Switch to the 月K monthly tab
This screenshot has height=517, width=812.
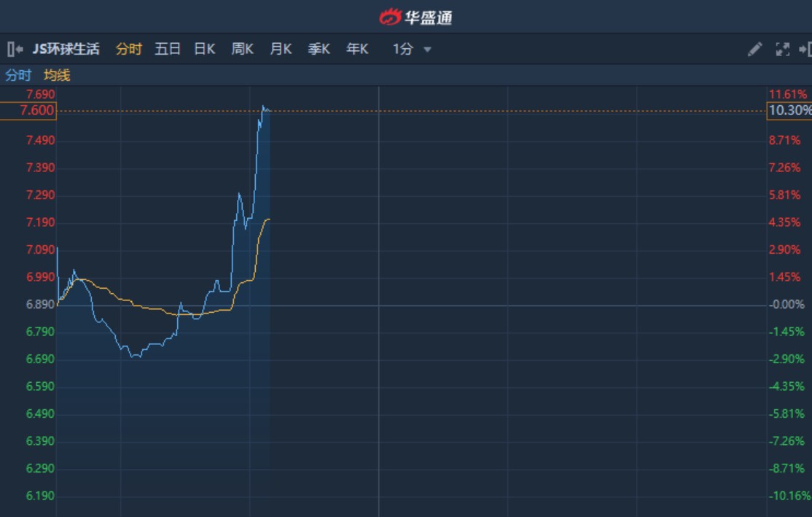(281, 49)
